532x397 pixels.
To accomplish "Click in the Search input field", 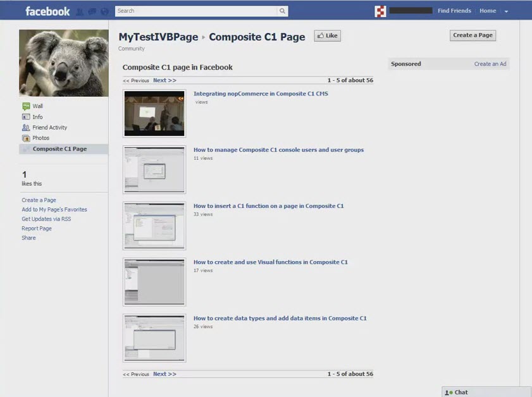I will click(x=196, y=11).
